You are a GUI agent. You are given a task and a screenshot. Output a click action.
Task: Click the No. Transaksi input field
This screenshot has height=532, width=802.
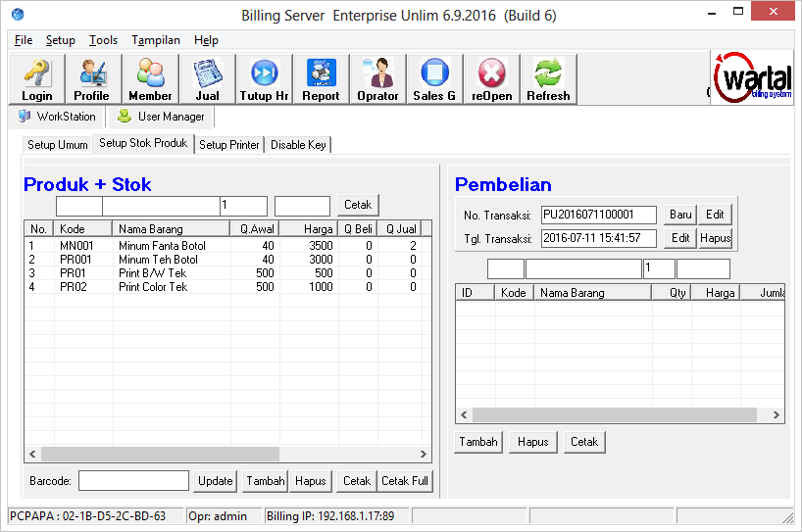598,215
